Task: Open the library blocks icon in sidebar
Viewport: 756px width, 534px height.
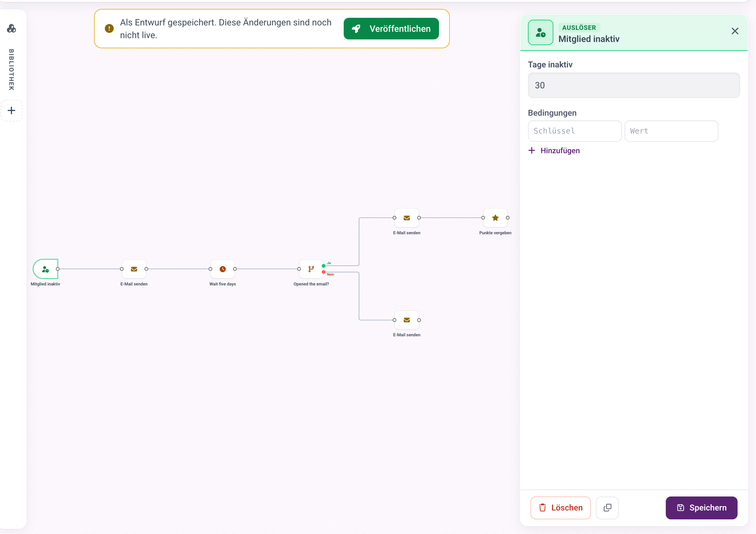Action: click(x=11, y=29)
